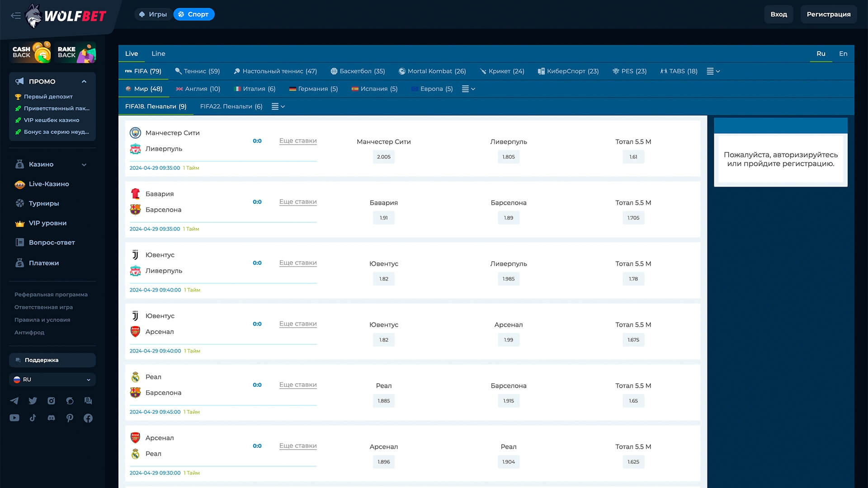868x488 pixels.
Task: Open the TikTok social icon
Action: [x=33, y=418]
